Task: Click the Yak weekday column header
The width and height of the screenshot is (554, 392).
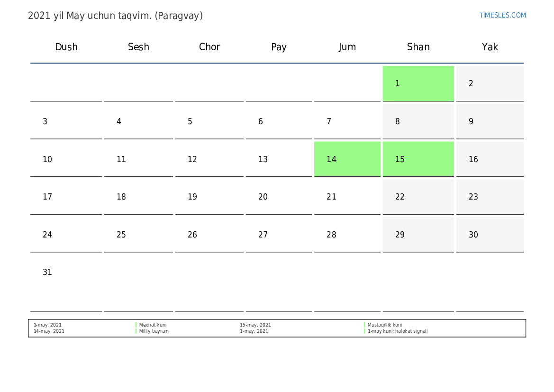Action: click(x=490, y=47)
